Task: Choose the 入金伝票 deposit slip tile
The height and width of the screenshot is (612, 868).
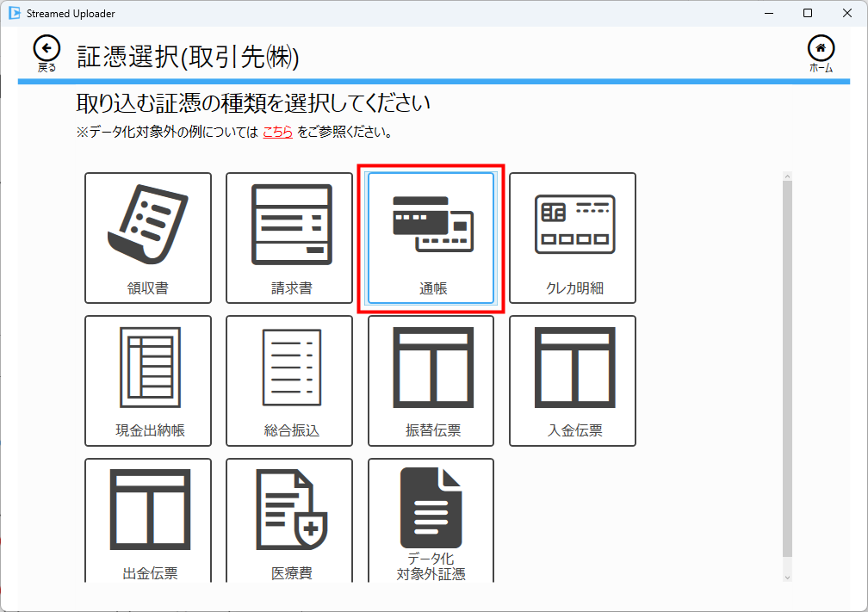Action: tap(573, 380)
